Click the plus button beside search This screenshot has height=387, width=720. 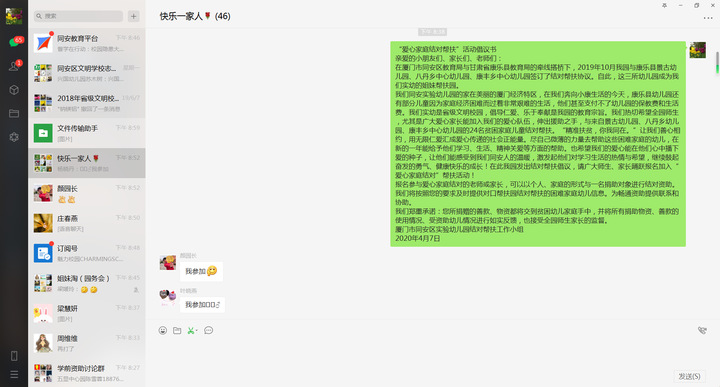[x=134, y=16]
